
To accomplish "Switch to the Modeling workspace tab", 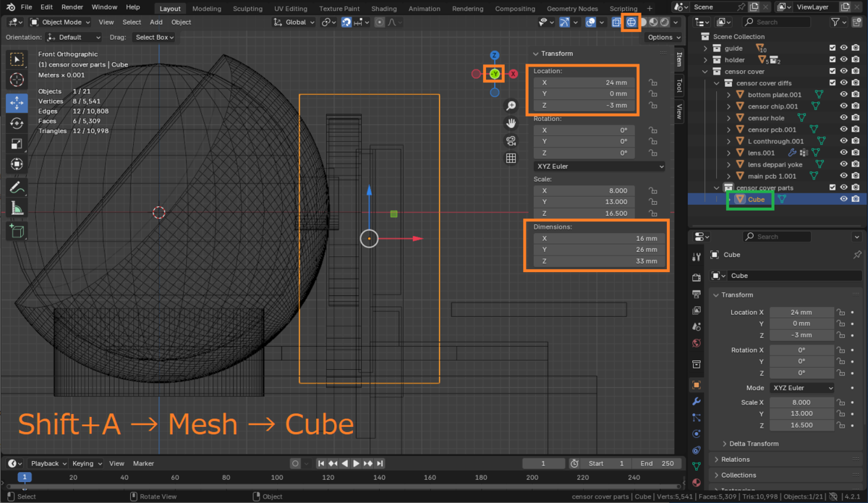I will coord(207,9).
